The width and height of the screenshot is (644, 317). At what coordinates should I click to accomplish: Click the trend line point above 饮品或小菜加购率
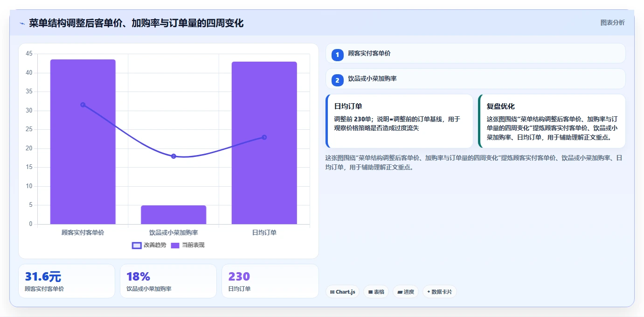pos(173,156)
